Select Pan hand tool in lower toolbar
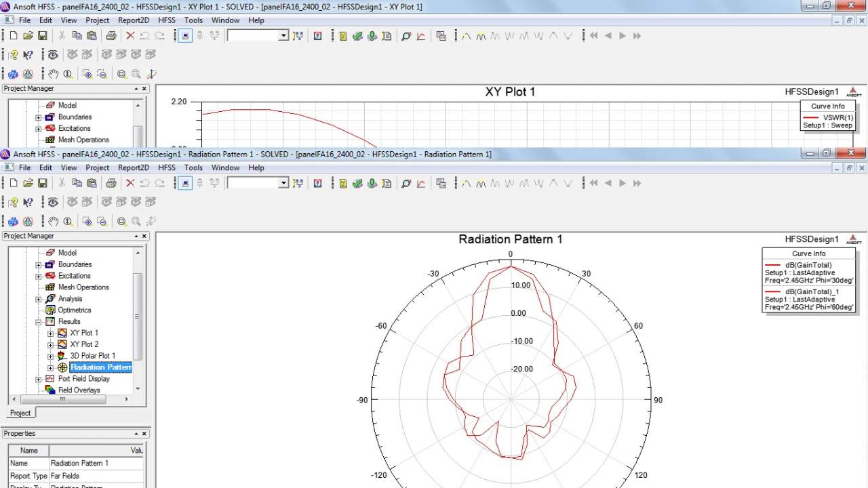This screenshot has height=488, width=868. tap(53, 222)
